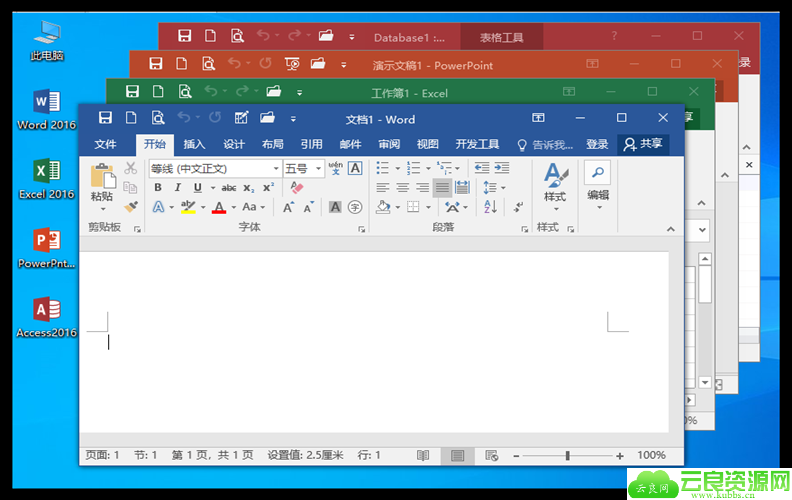Click Save icon in Excel window
This screenshot has width=792, height=500.
pos(132,91)
